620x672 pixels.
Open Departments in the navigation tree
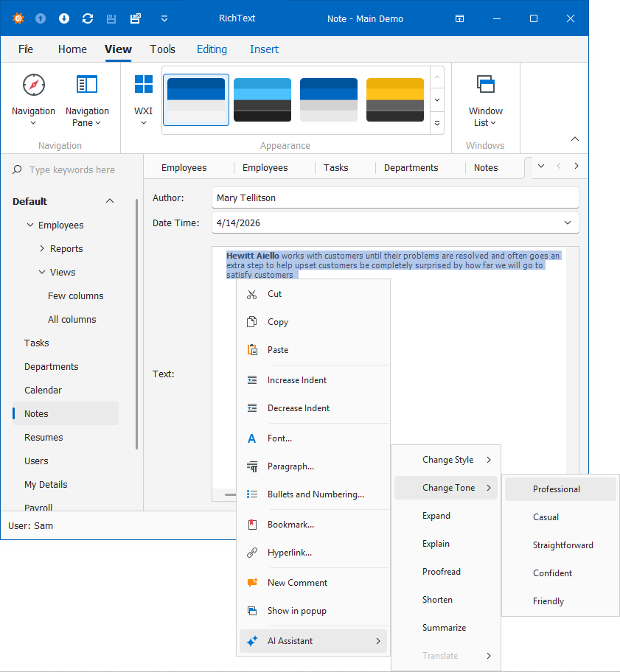click(52, 366)
